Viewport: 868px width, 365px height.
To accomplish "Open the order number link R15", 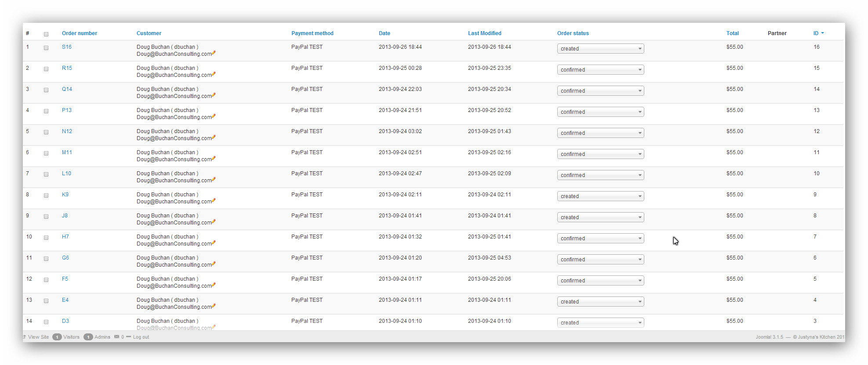I will pyautogui.click(x=67, y=68).
